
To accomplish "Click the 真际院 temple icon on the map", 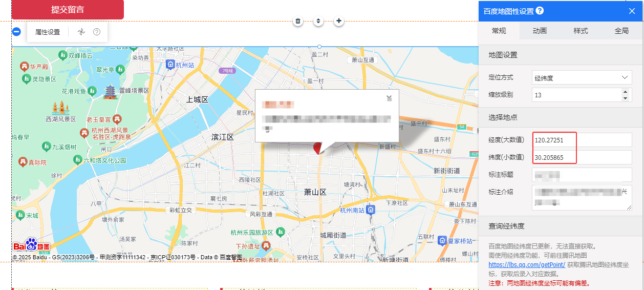I will [23, 162].
